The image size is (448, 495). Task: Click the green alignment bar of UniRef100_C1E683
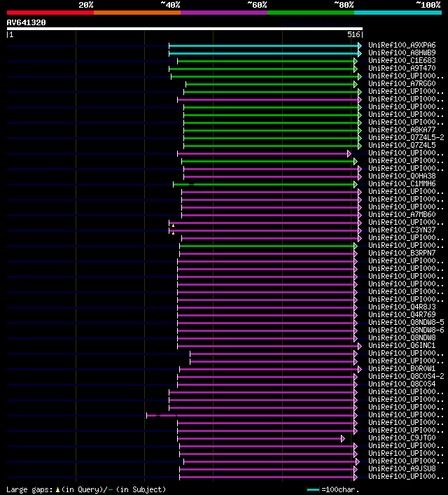266,61
